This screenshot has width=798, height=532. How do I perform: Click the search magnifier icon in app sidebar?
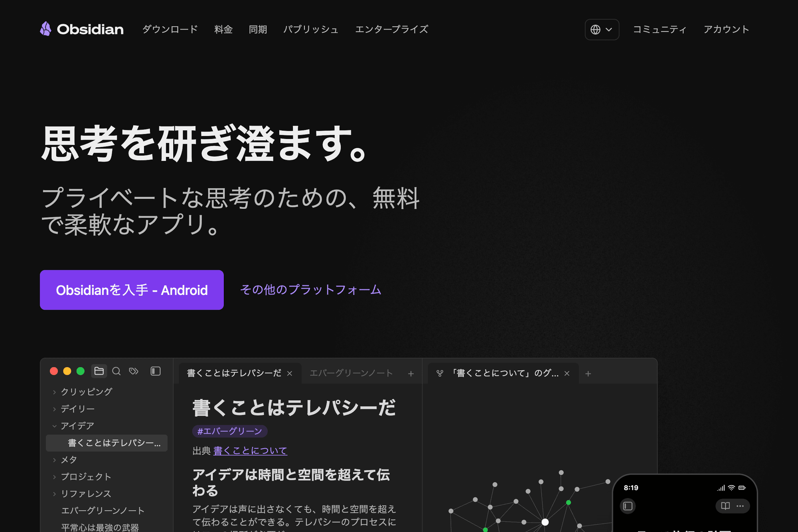pyautogui.click(x=117, y=371)
